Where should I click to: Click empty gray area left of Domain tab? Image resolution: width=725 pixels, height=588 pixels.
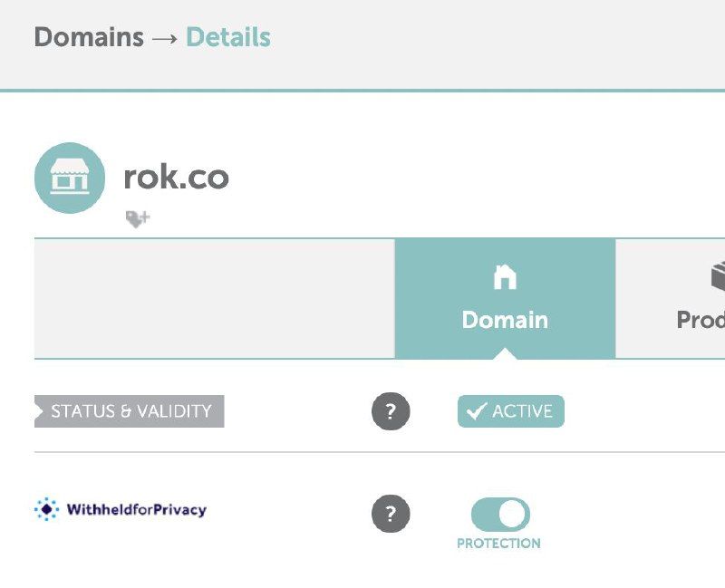click(x=215, y=298)
